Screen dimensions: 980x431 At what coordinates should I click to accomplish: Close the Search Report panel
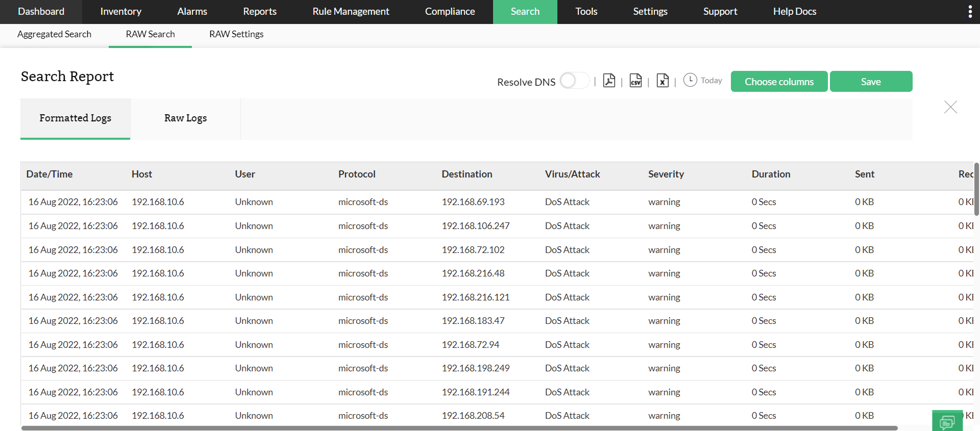coord(950,107)
